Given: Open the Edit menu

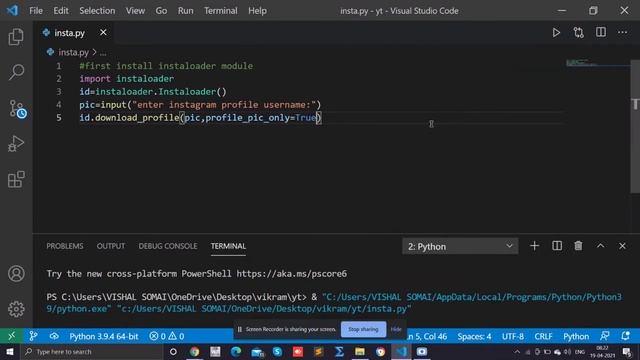Looking at the screenshot, I should 61,11.
